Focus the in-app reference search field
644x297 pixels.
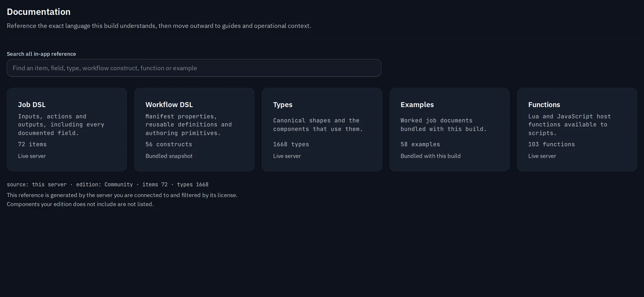[x=194, y=68]
